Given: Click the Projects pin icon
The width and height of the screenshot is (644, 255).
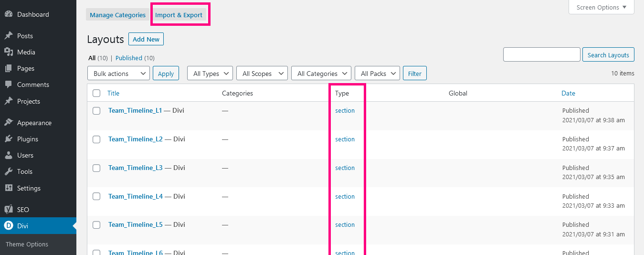Looking at the screenshot, I should [8, 101].
